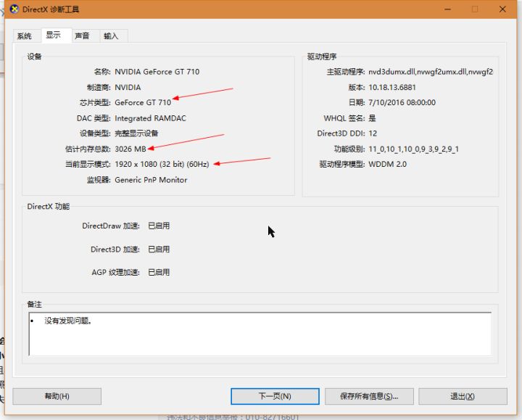Click the WDDM 2.0 driver model value

(x=388, y=165)
